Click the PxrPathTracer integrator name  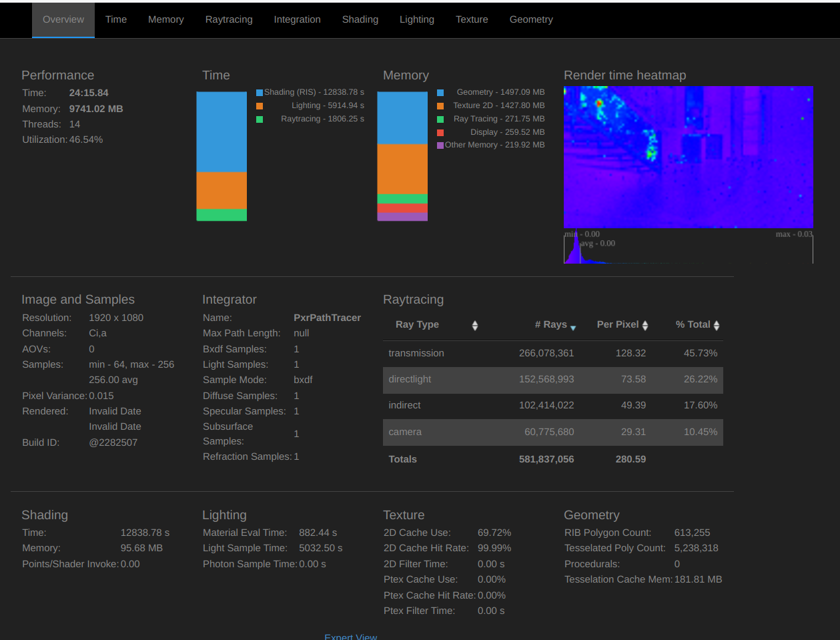(328, 318)
